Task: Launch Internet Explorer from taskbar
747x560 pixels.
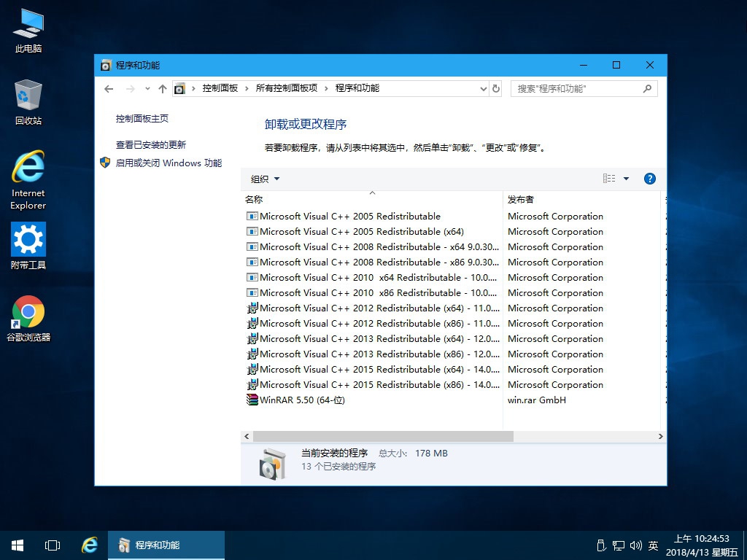Action: pos(89,545)
